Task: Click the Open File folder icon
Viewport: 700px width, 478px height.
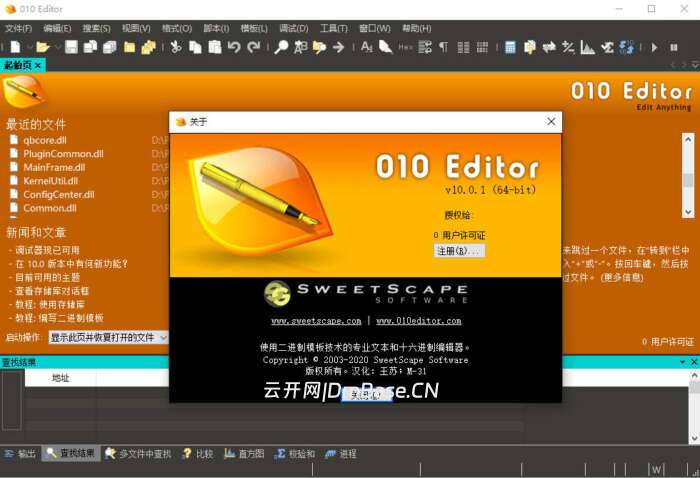Action: coord(43,47)
